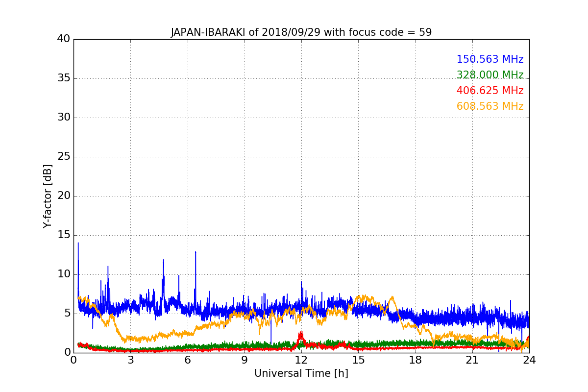Image resolution: width=588 pixels, height=392 pixels.
Task: Select the 150.563 MHz legend label
Action: (x=490, y=59)
